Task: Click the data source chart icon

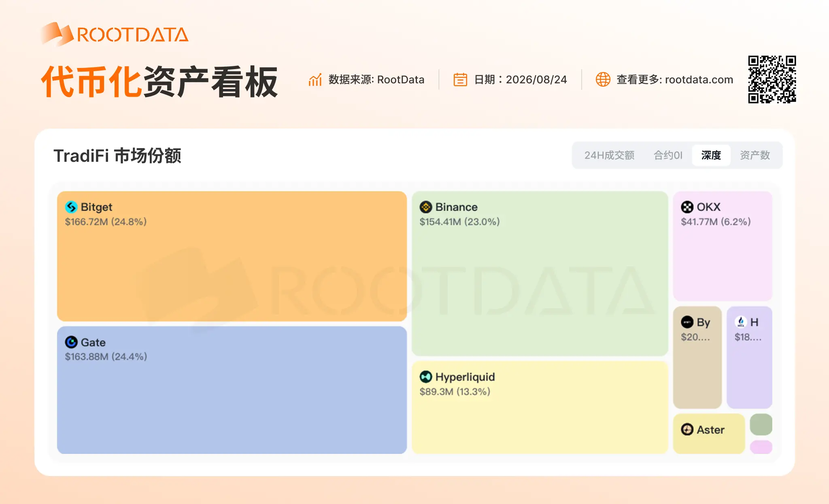Action: pyautogui.click(x=315, y=80)
